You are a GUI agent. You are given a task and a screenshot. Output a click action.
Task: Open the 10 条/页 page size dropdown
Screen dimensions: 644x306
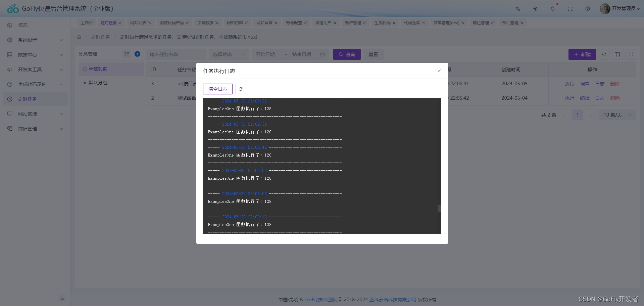pyautogui.click(x=617, y=115)
